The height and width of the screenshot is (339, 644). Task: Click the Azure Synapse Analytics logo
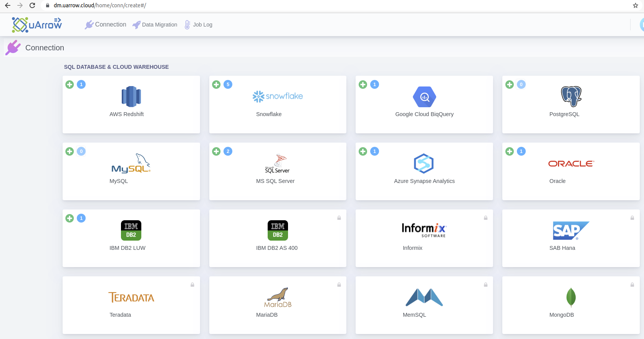click(x=424, y=163)
